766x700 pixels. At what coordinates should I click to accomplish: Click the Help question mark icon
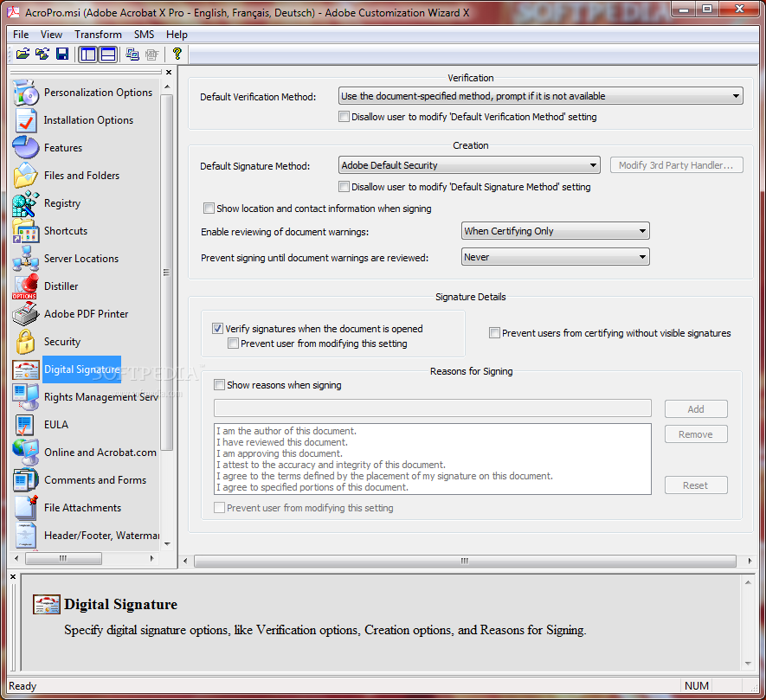(177, 54)
